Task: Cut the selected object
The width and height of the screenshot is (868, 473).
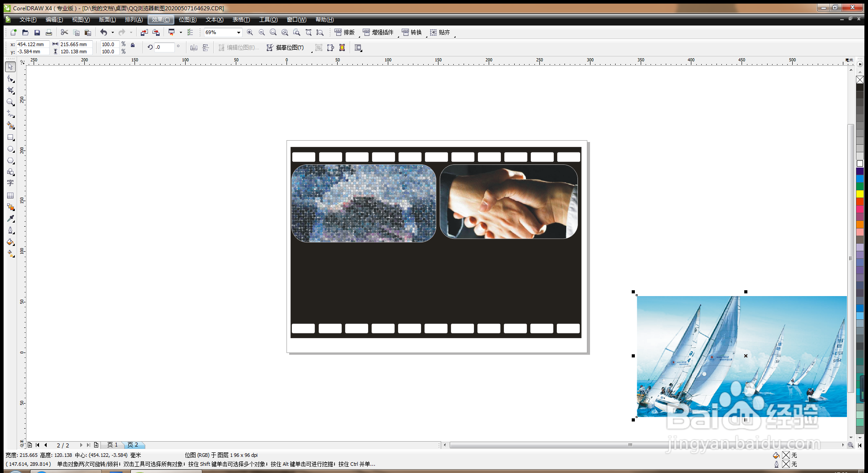Action: 64,32
